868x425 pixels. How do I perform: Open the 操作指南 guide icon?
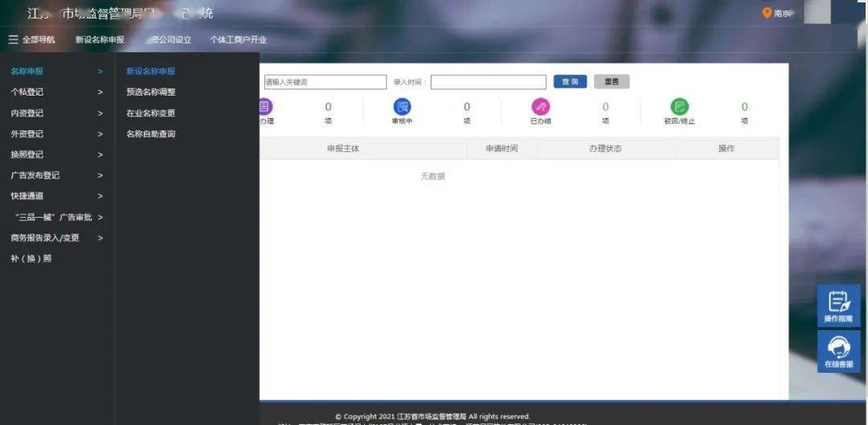[x=838, y=306]
